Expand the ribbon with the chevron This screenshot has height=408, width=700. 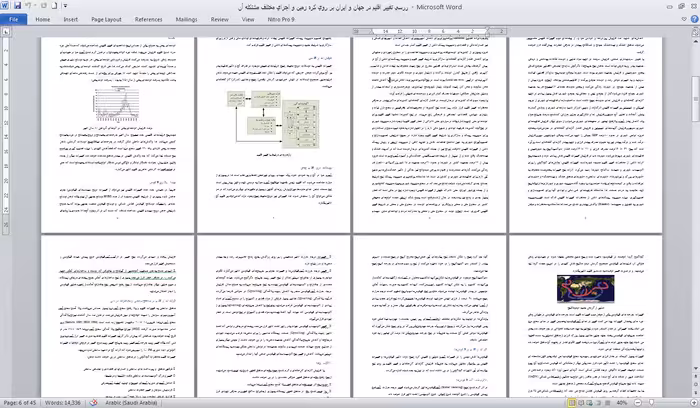tap(684, 19)
